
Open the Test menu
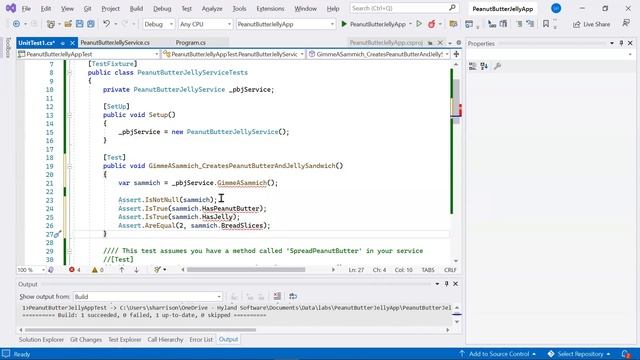[187, 8]
